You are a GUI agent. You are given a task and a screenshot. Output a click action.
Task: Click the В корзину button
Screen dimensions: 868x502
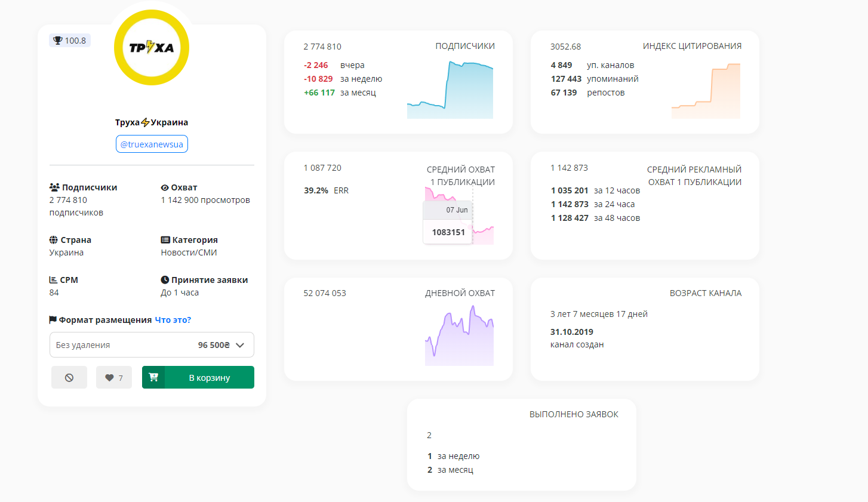pyautogui.click(x=198, y=377)
